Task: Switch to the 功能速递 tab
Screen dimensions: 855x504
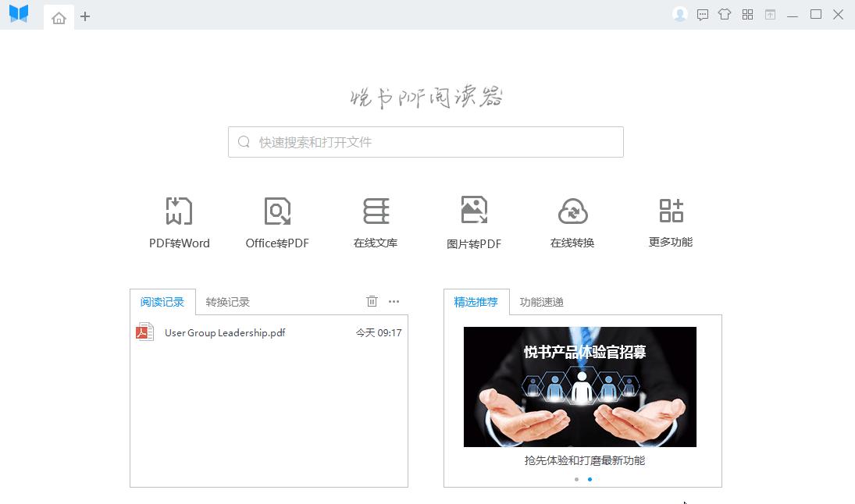Action: pos(540,301)
